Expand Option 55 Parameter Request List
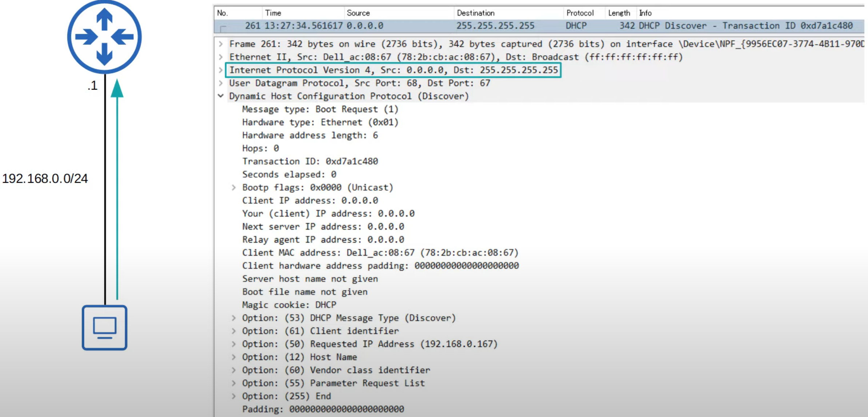 pyautogui.click(x=234, y=383)
